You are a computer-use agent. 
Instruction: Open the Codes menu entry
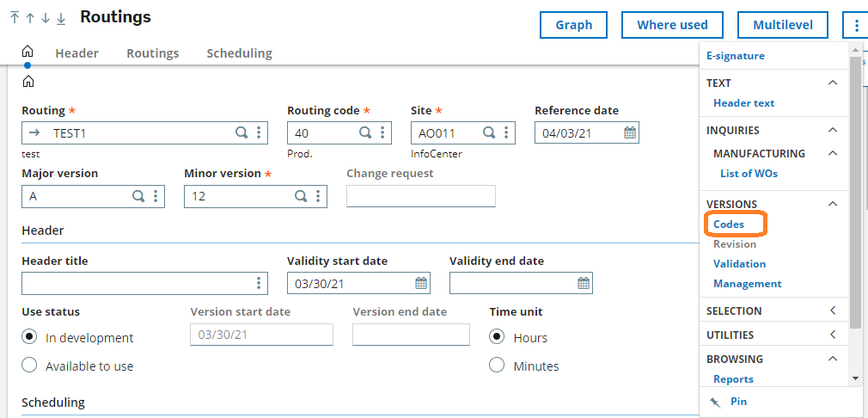(729, 224)
